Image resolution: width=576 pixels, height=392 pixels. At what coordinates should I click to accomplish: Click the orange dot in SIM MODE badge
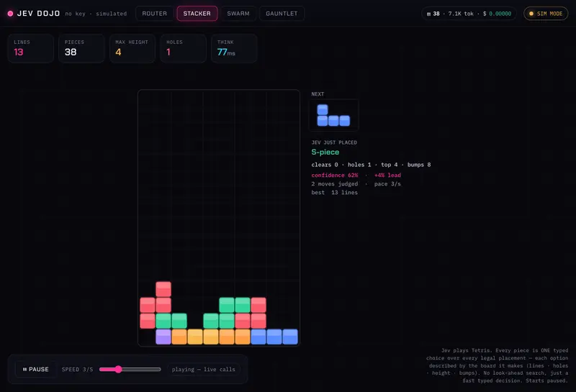click(x=531, y=14)
